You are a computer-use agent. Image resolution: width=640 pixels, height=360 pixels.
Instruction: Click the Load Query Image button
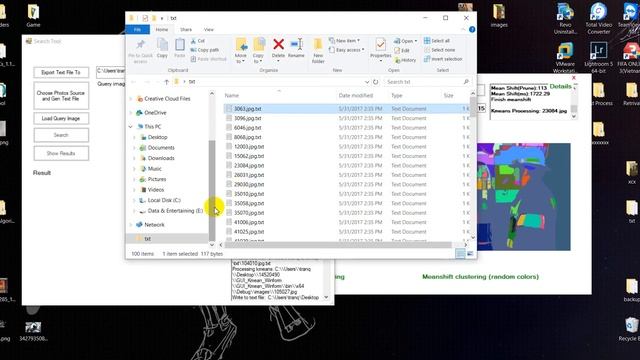61,118
